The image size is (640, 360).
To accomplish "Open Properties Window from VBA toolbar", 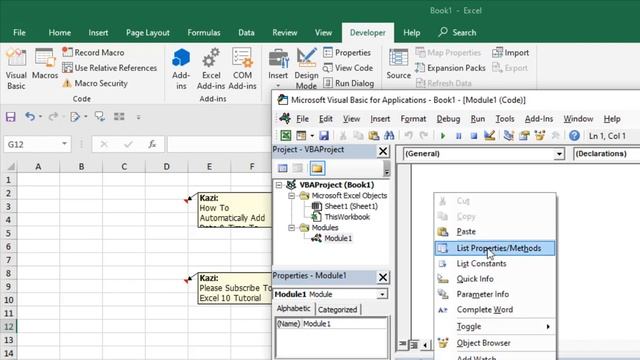I will (x=524, y=136).
